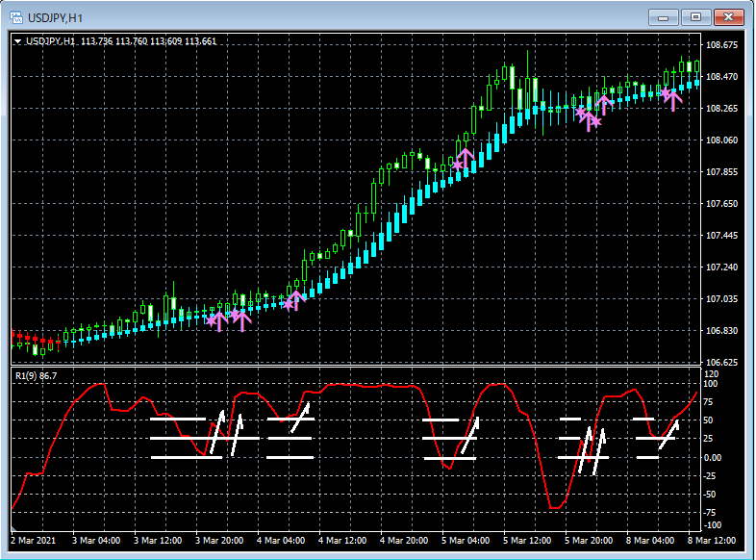Screen dimensions: 756x560
Task: Click the 3 Mar 12:00 time axis label
Action: click(158, 540)
